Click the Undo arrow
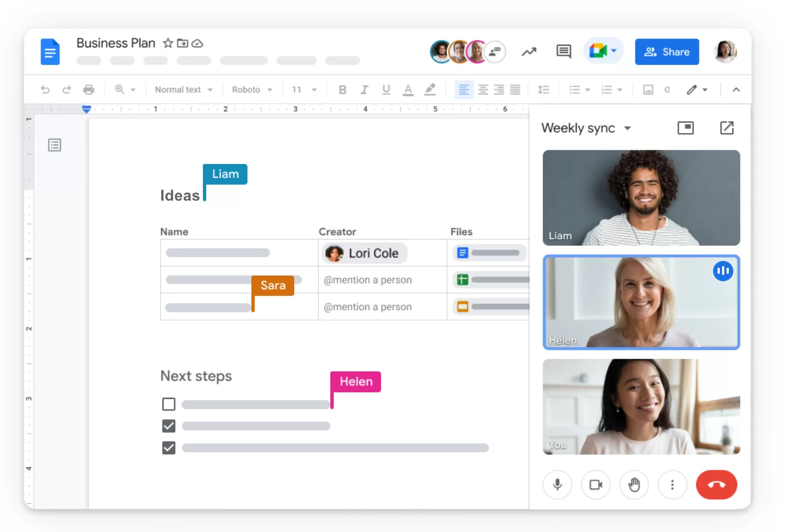Viewport: 788px width, 532px height. coord(45,90)
